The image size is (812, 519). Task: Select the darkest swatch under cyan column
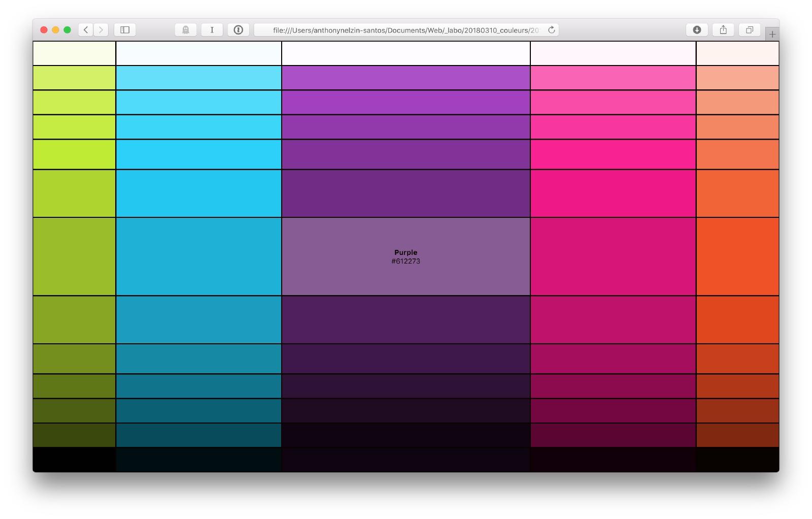[x=198, y=460]
